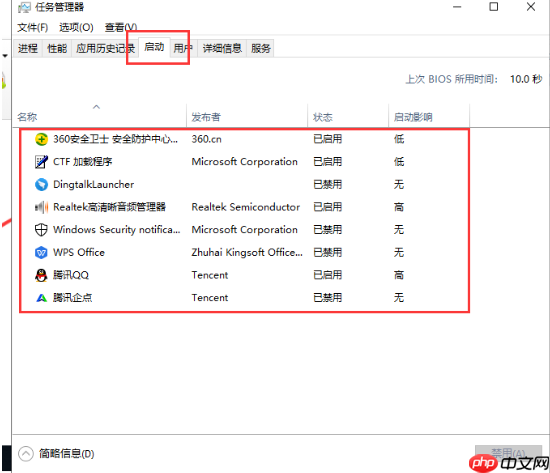Screen dimensions: 550x473
Task: Click the Task Manager title bar icon
Action: [24, 7]
